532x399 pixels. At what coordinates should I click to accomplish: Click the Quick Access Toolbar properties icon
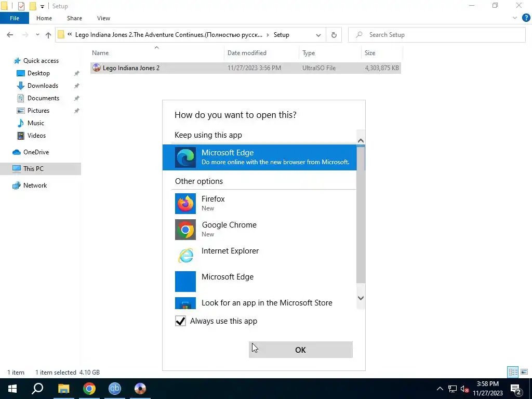tap(21, 6)
